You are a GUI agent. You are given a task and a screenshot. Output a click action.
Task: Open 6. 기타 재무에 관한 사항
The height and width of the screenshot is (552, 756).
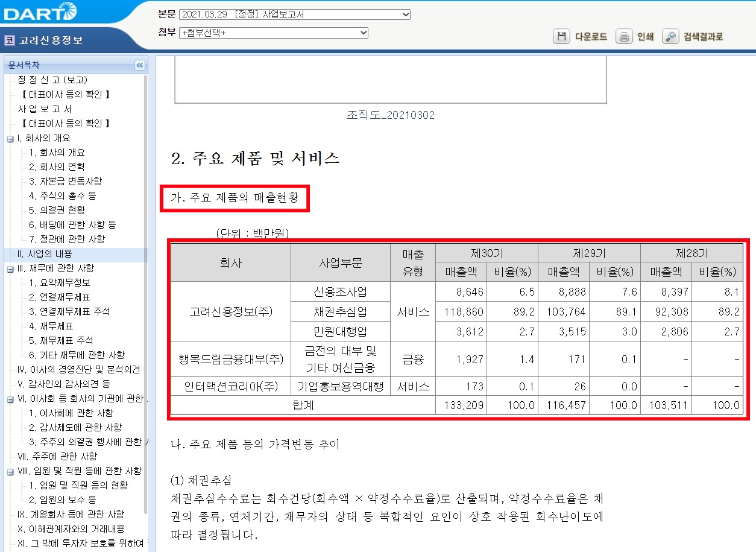tap(77, 355)
